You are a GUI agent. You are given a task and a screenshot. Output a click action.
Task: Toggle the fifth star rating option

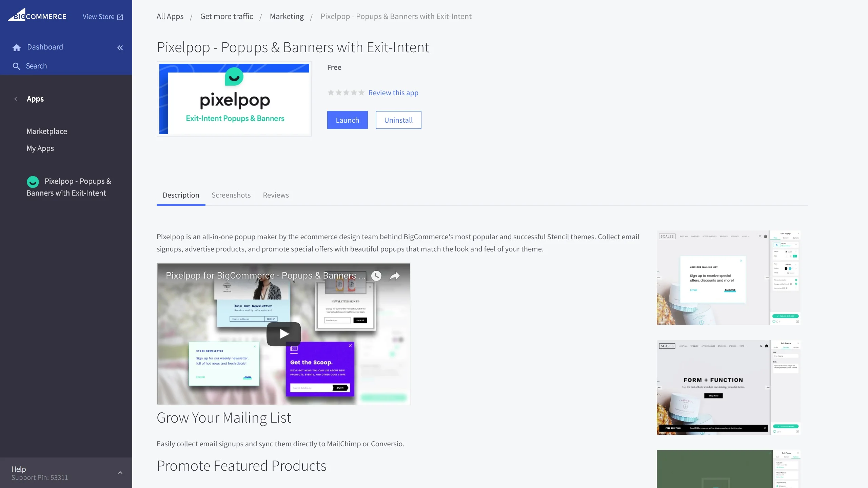[360, 93]
